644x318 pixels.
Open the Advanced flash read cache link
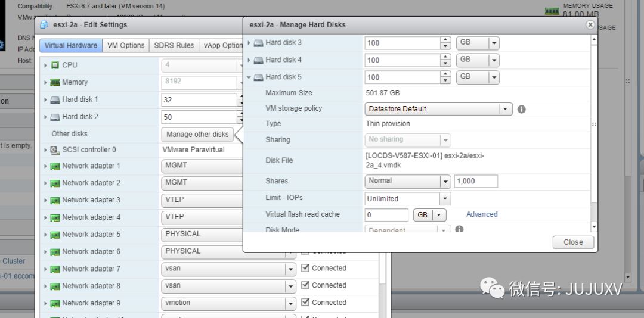482,214
